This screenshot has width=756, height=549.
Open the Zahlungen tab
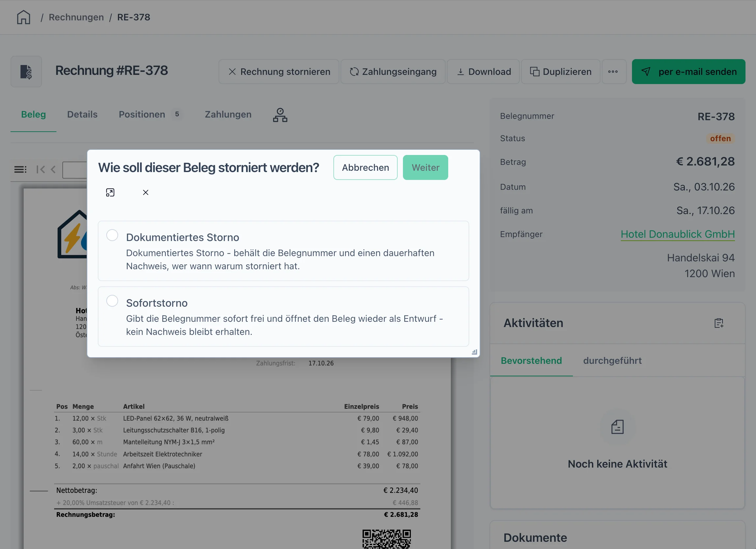(x=228, y=114)
